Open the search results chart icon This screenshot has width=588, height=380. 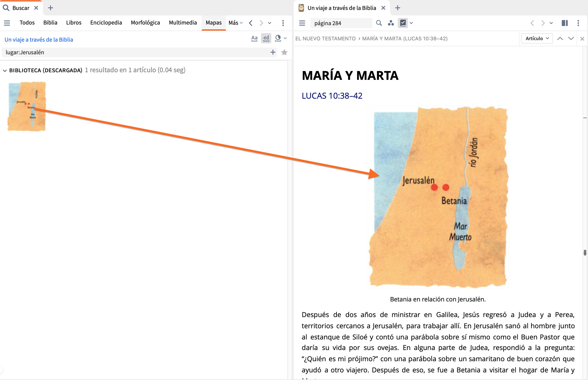[278, 38]
